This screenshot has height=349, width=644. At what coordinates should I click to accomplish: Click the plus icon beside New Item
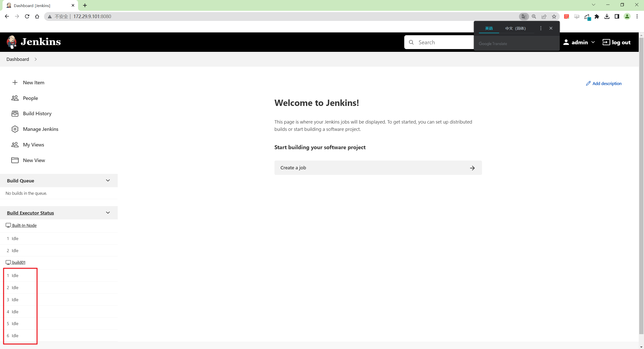pos(15,83)
